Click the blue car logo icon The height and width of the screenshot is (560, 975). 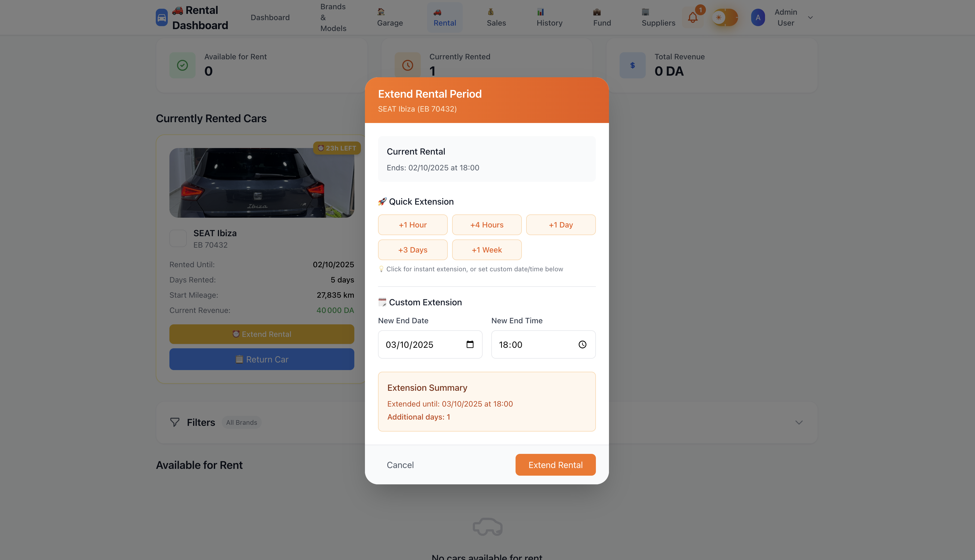coord(162,17)
